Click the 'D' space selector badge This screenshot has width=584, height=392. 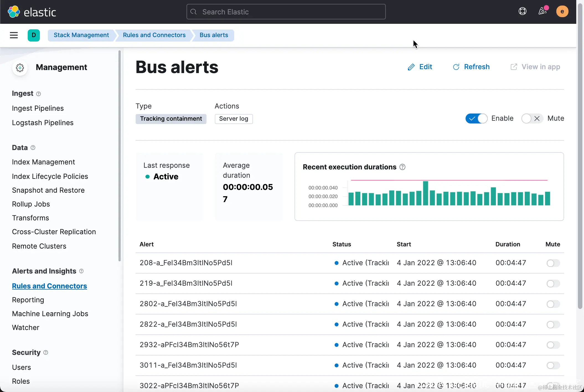34,35
